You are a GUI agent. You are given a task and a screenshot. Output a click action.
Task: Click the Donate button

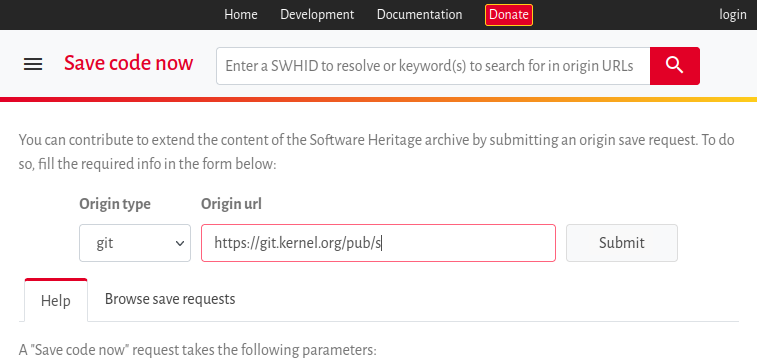[509, 15]
